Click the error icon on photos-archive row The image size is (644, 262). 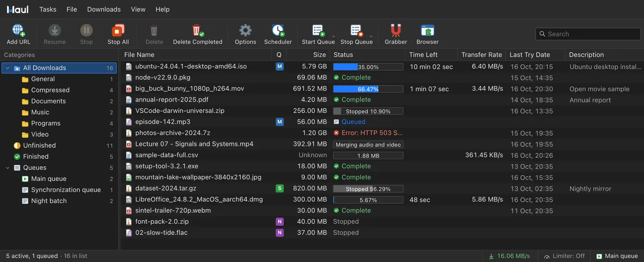click(337, 133)
